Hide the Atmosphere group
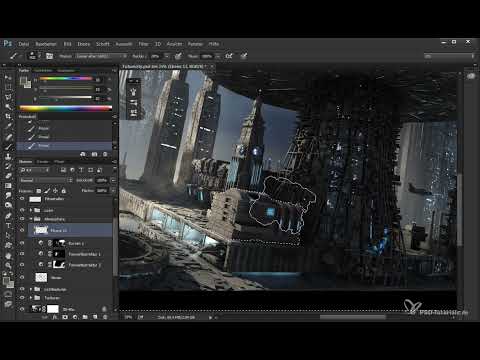The width and height of the screenshot is (480, 360). click(x=22, y=219)
